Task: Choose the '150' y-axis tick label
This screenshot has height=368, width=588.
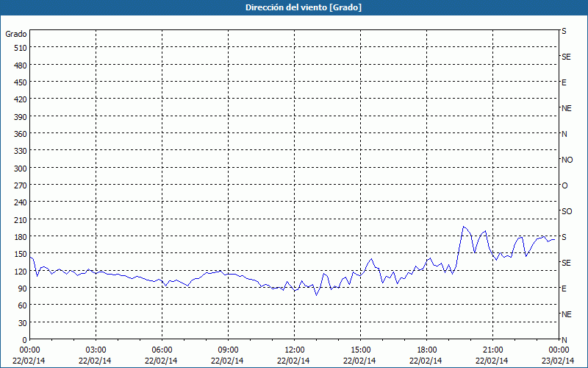Action: click(x=21, y=254)
